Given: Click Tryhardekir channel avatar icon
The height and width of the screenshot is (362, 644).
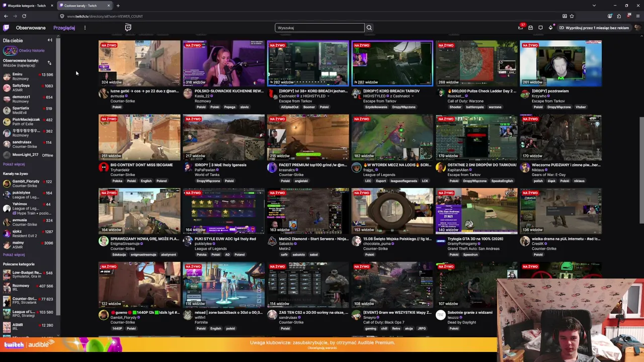Looking at the screenshot, I should tap(104, 167).
